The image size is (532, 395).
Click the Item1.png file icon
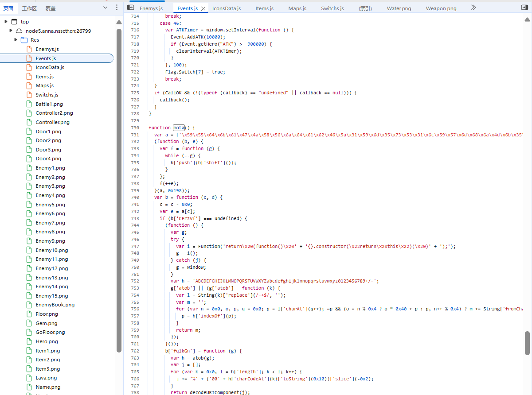click(29, 351)
